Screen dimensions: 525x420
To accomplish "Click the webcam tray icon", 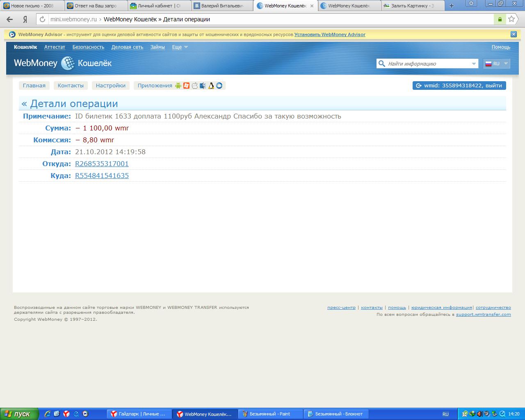I will [487, 414].
